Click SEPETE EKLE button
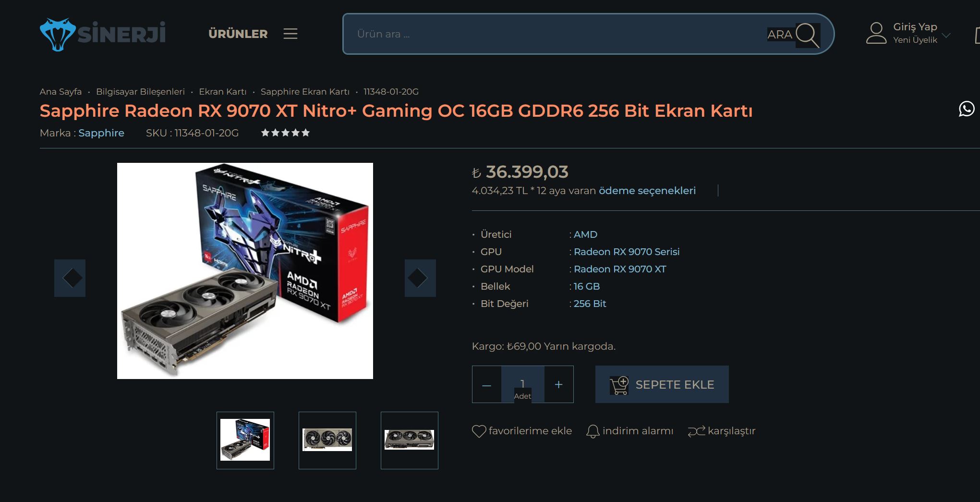 [662, 384]
